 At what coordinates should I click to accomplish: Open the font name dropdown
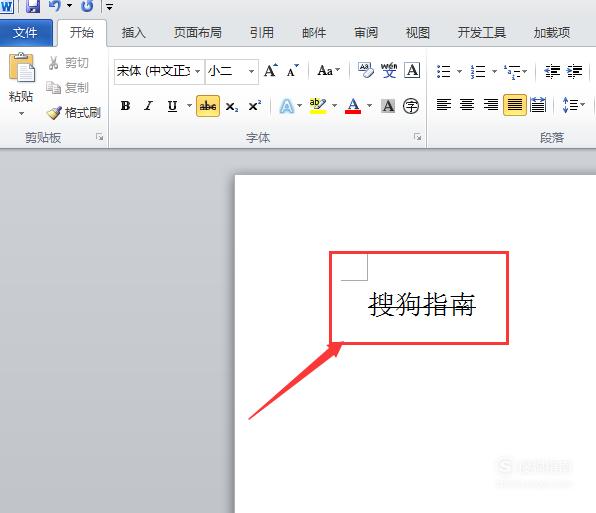pyautogui.click(x=198, y=71)
